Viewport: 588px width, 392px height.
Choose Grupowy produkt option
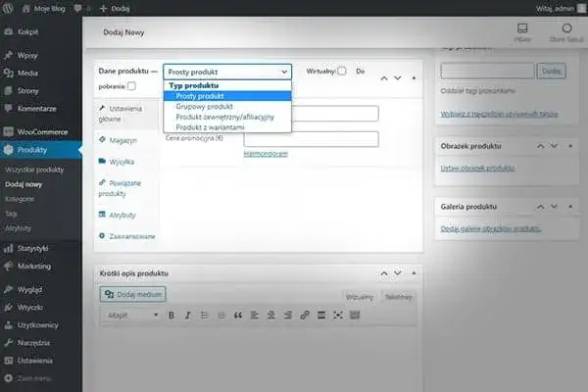[x=227, y=107]
